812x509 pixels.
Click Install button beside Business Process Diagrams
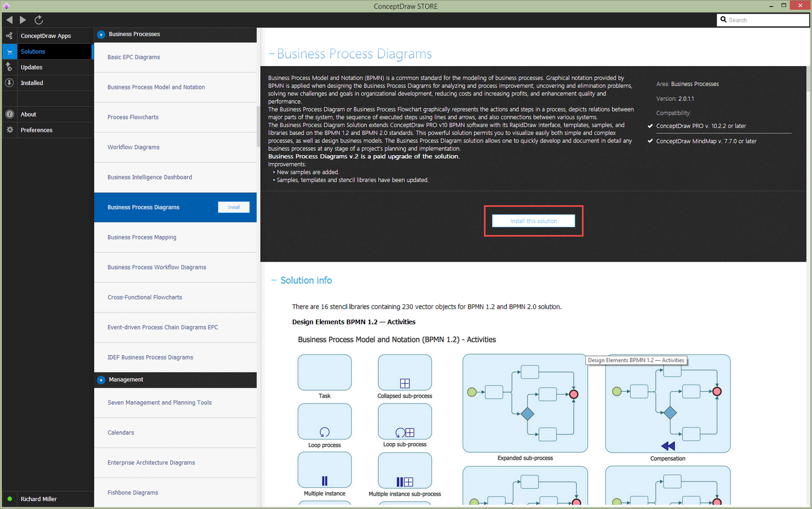pos(234,207)
